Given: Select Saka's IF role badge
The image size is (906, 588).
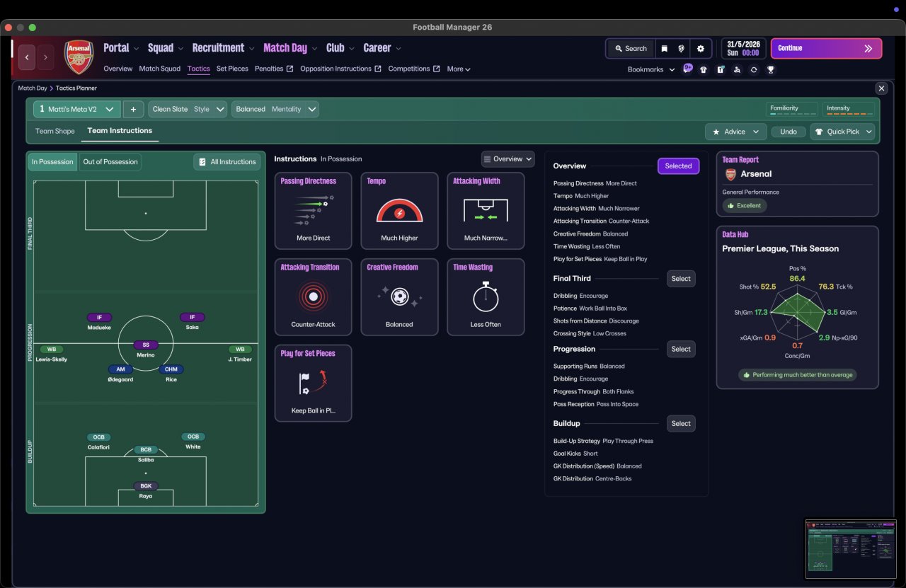Looking at the screenshot, I should point(193,317).
